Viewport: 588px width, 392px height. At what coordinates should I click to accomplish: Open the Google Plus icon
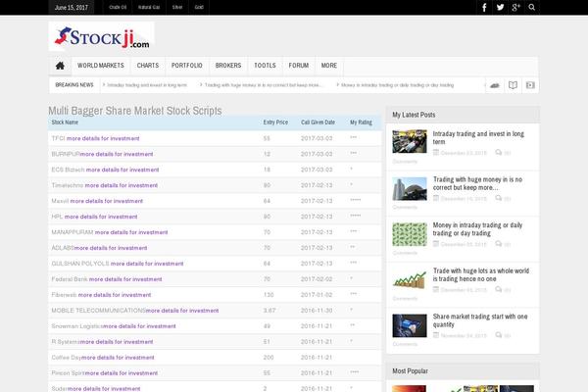tap(516, 7)
